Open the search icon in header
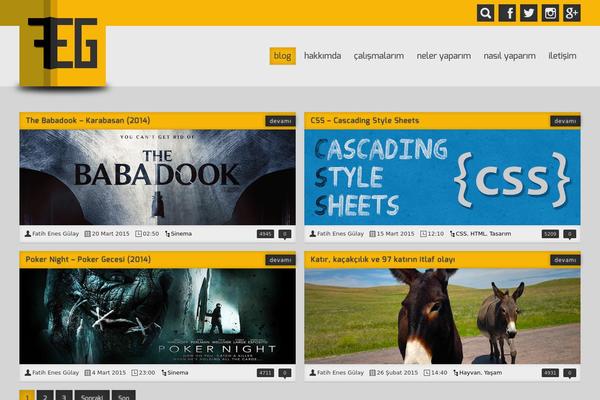Viewport: 600px width, 400px height. click(485, 13)
